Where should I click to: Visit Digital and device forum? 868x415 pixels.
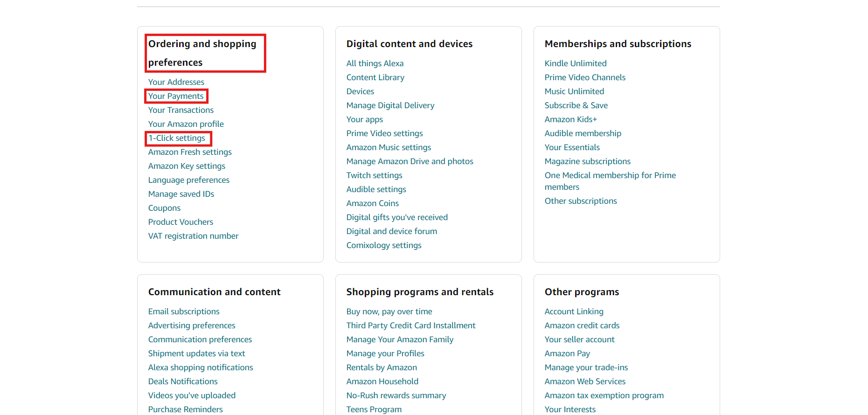[x=392, y=231]
